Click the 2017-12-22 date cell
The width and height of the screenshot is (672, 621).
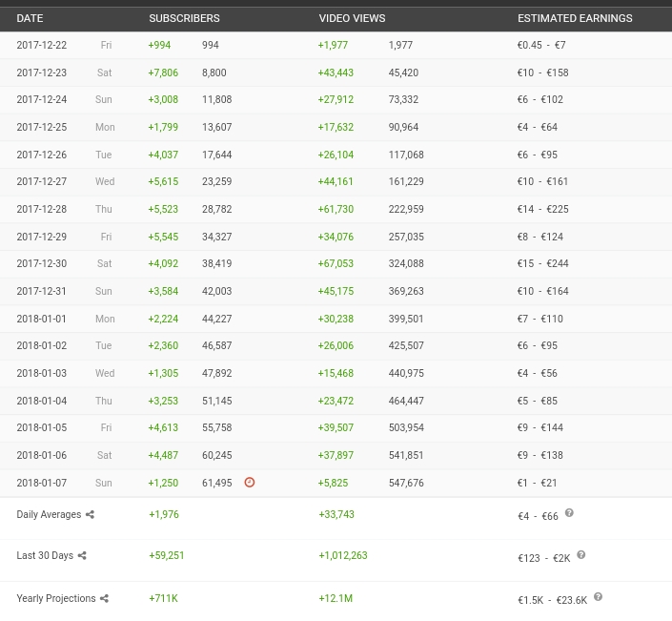(41, 45)
